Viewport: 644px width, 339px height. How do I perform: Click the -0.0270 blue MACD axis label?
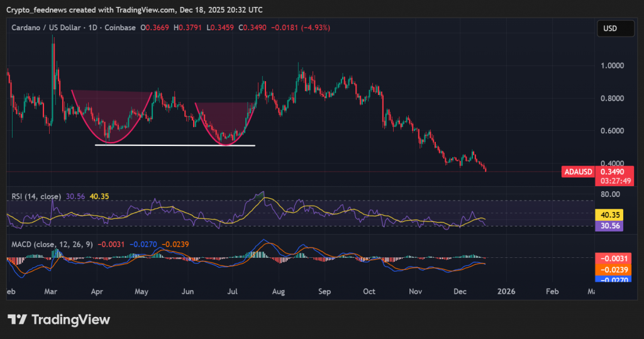pos(614,279)
